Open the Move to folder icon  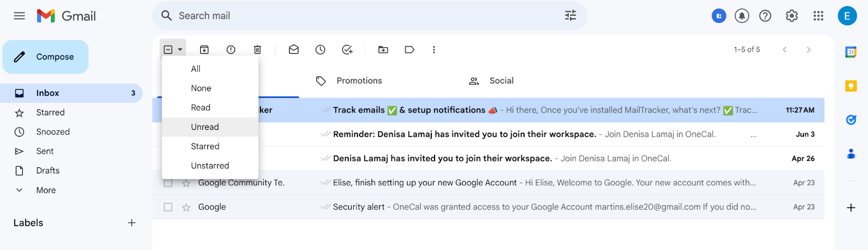point(383,49)
